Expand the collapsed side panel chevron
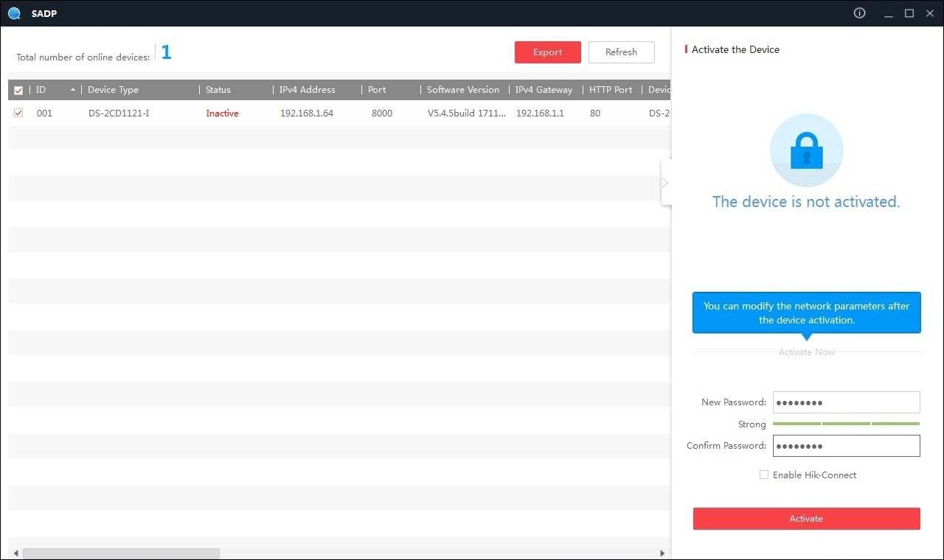The width and height of the screenshot is (944, 560). point(664,182)
